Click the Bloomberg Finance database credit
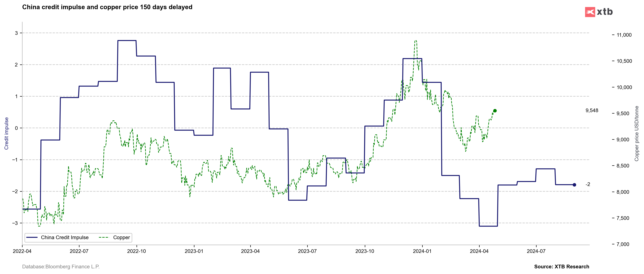This screenshot has width=644, height=274. 61,267
